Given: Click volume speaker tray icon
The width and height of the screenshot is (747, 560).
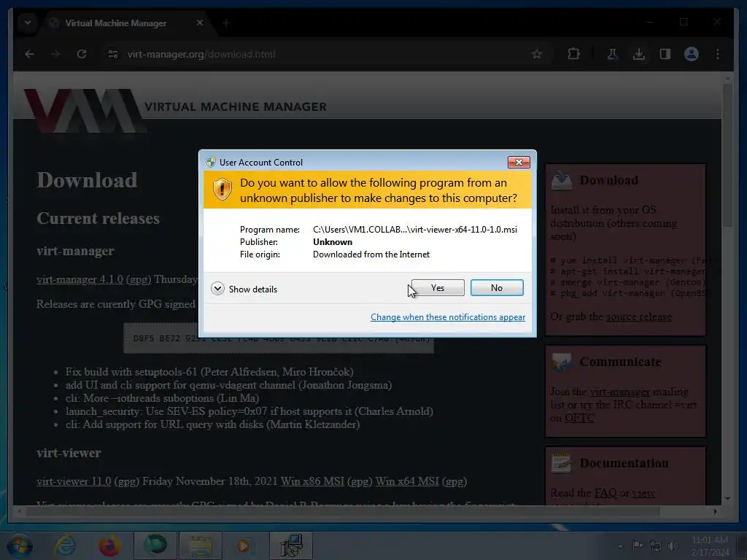Looking at the screenshot, I should [x=673, y=546].
